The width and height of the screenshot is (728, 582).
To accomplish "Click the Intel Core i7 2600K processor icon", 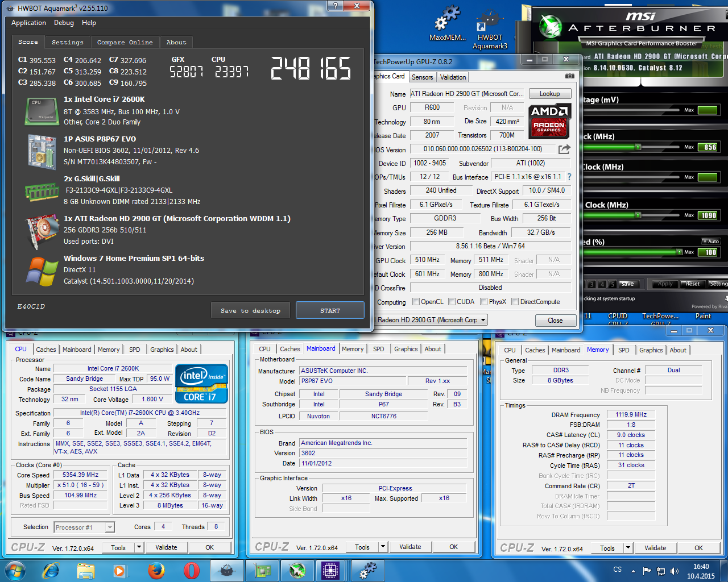I will tap(42, 111).
